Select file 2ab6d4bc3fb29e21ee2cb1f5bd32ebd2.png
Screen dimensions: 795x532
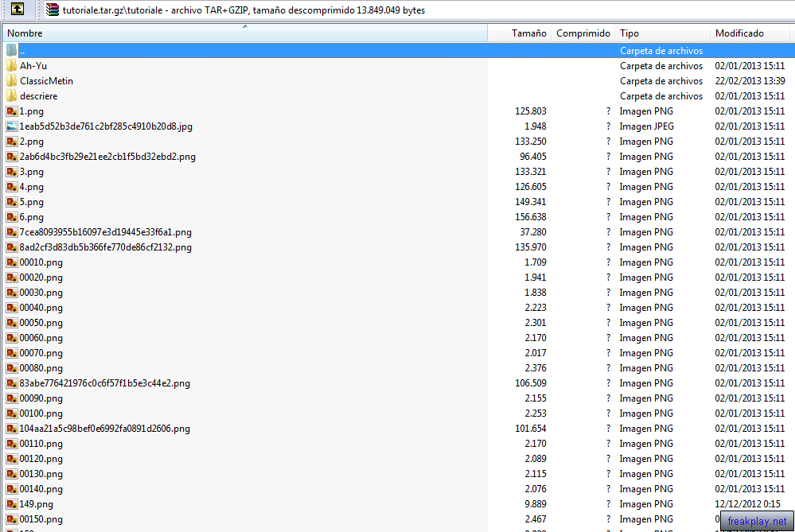point(107,157)
